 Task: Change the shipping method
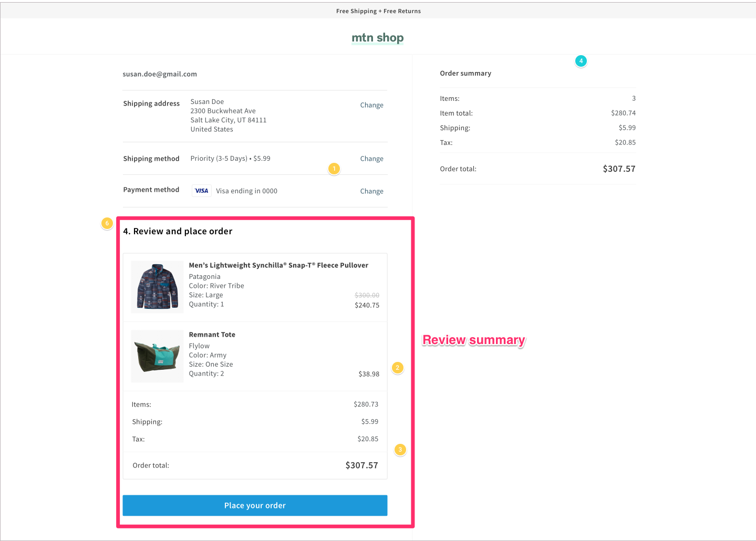(x=371, y=158)
